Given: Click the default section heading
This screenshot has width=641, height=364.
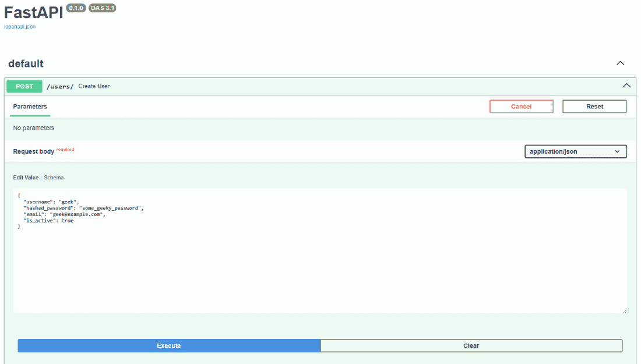Looking at the screenshot, I should point(25,63).
